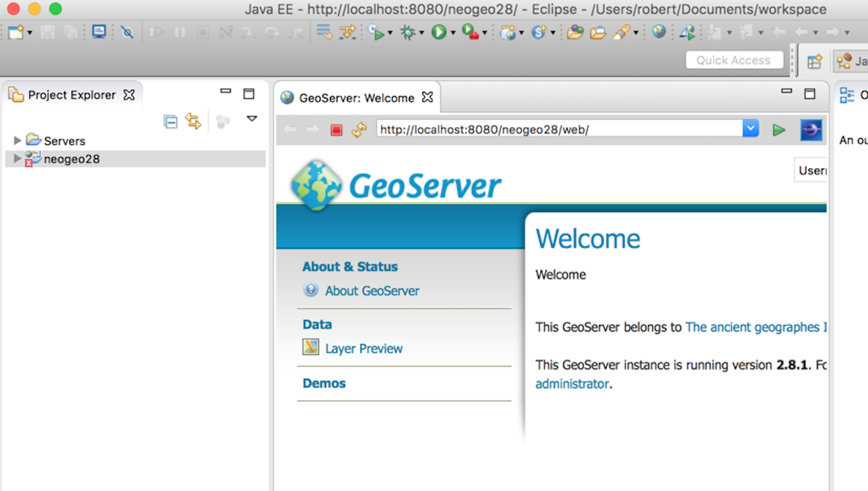The image size is (868, 491).
Task: Open the URL history dropdown arrow
Action: pos(750,129)
